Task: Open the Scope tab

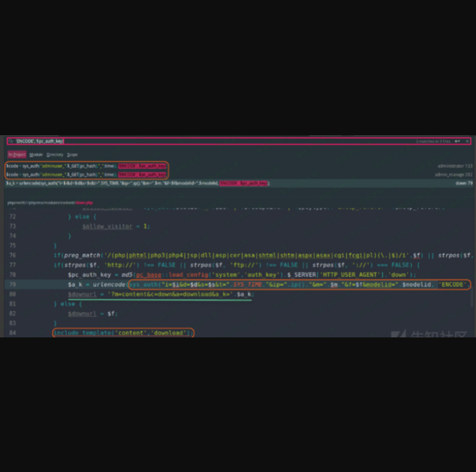Action: (72, 155)
